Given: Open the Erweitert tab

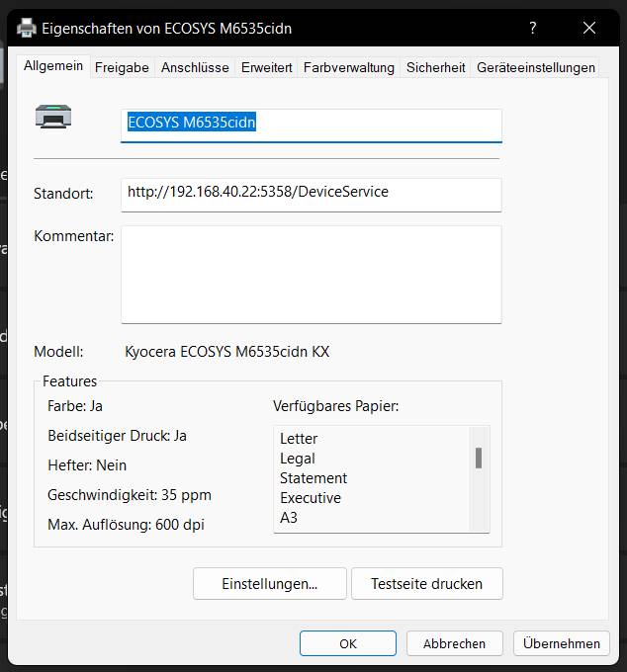Looking at the screenshot, I should (266, 68).
